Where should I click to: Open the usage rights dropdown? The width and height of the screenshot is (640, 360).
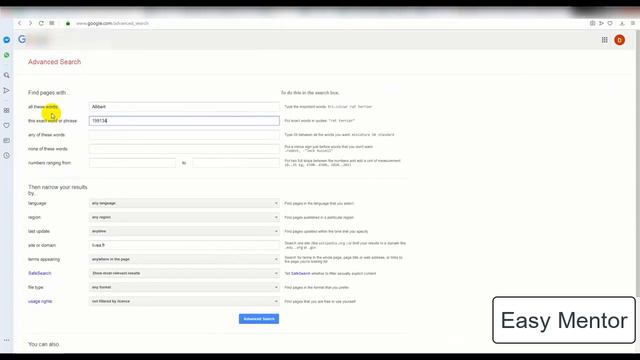pos(184,301)
